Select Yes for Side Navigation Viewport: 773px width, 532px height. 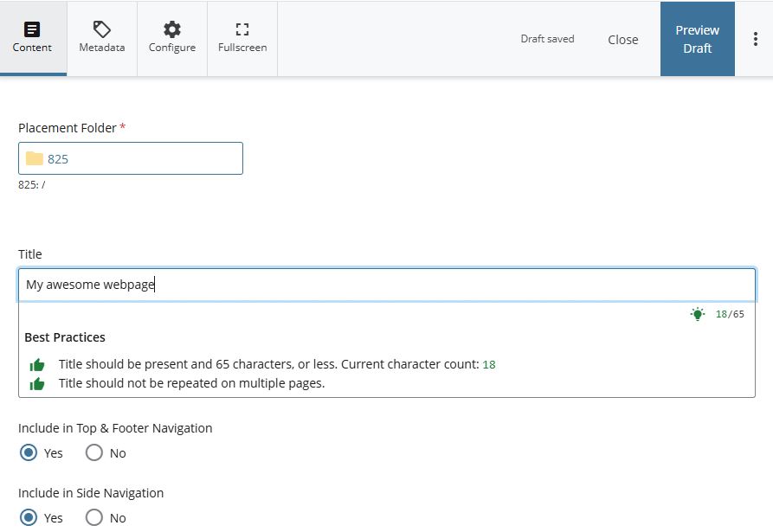(x=29, y=517)
